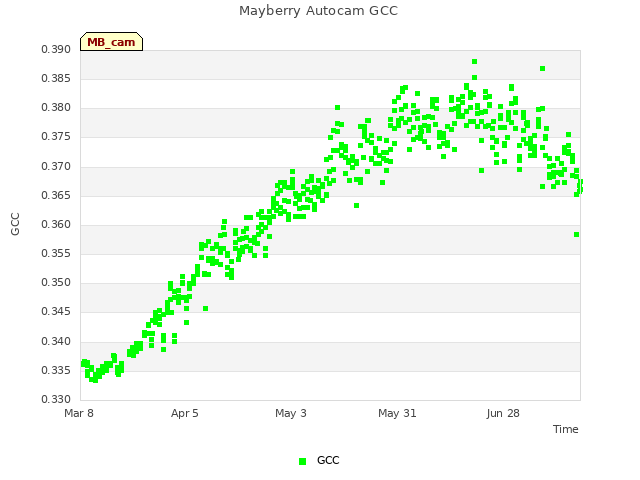Viewport: 640px width, 480px height.
Task: Click the y-axis tick label 0.330
Action: point(56,399)
